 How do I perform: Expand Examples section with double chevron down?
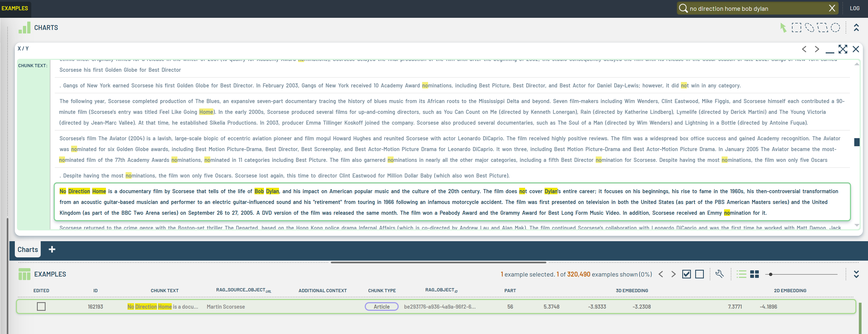pyautogui.click(x=856, y=274)
